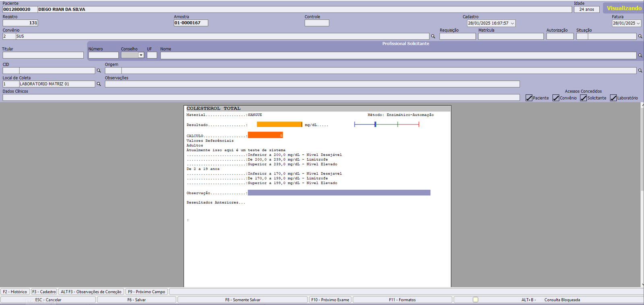Open the Fatura date picker dropdown
Viewport: 644px width, 305px height.
click(x=638, y=23)
